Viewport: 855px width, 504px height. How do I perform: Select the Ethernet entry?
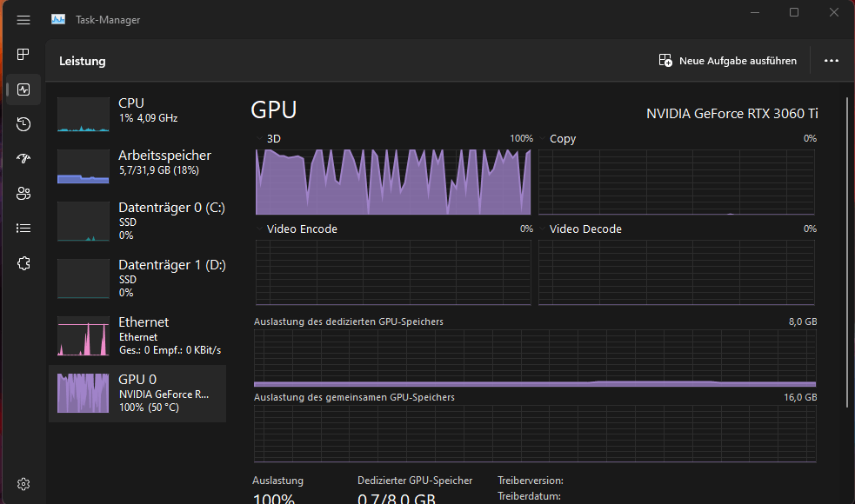tap(137, 335)
